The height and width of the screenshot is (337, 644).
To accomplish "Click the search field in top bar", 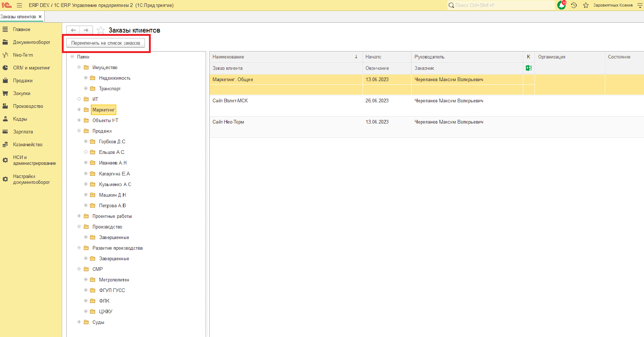I will coord(501,5).
